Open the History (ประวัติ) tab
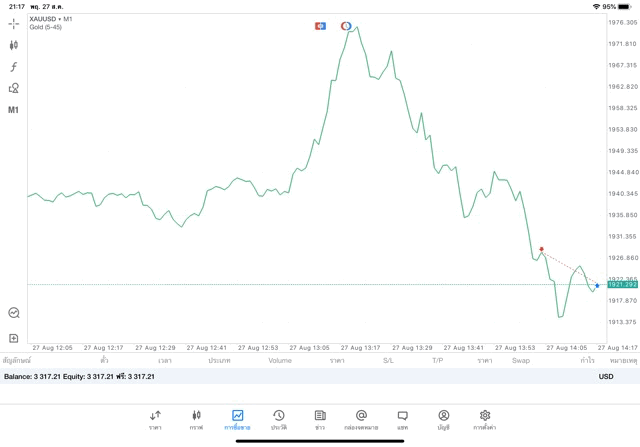640x447 pixels. tap(279, 419)
